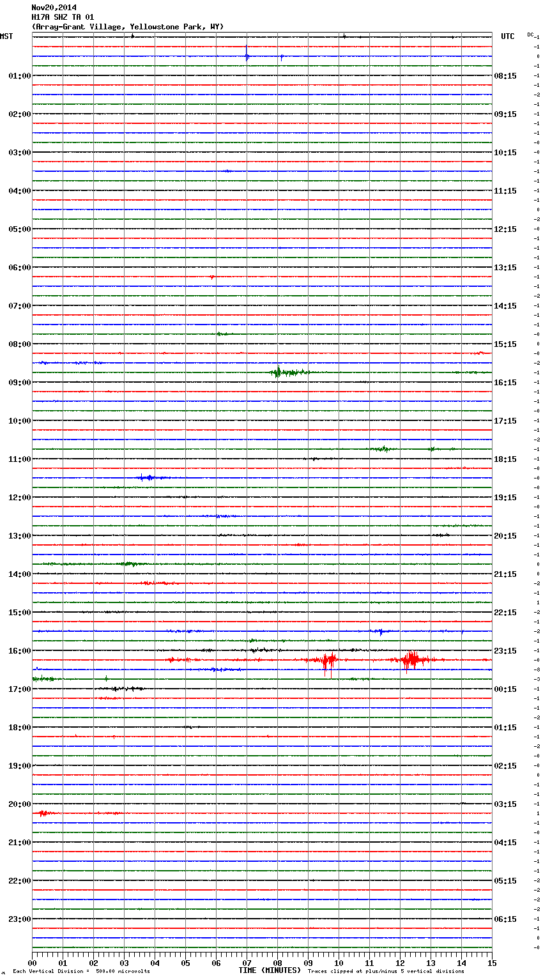Click the large red burst near minute 12.5
Viewport: 543px width, 980px height.
411,661
